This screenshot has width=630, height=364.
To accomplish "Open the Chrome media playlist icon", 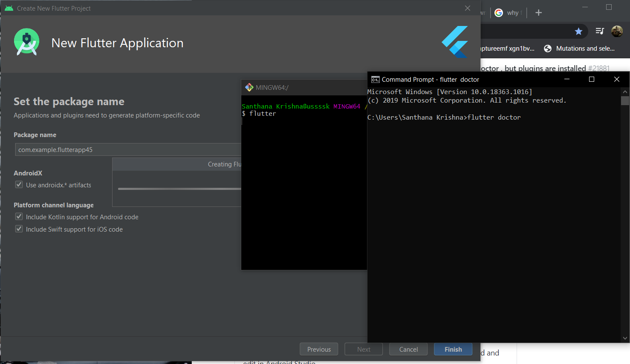I will click(x=600, y=31).
